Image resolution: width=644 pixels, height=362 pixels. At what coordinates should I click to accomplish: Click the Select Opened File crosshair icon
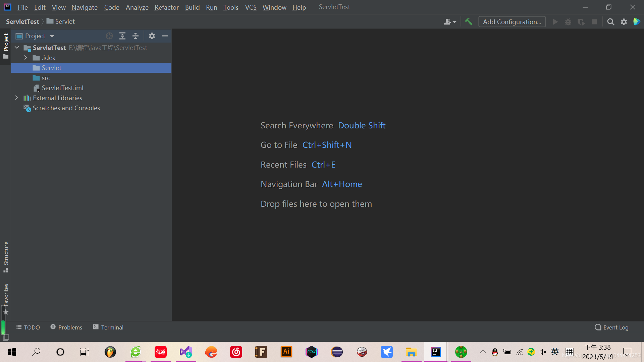coord(109,36)
